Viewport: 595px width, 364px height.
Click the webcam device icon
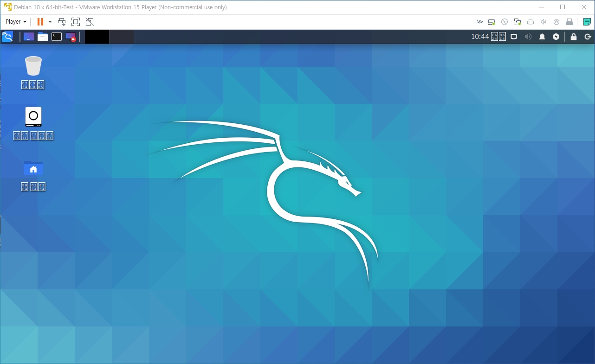pos(556,22)
